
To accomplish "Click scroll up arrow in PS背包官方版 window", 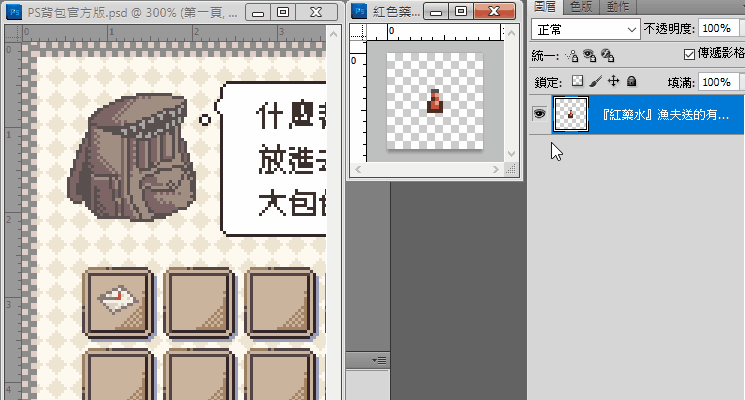I will tap(334, 34).
